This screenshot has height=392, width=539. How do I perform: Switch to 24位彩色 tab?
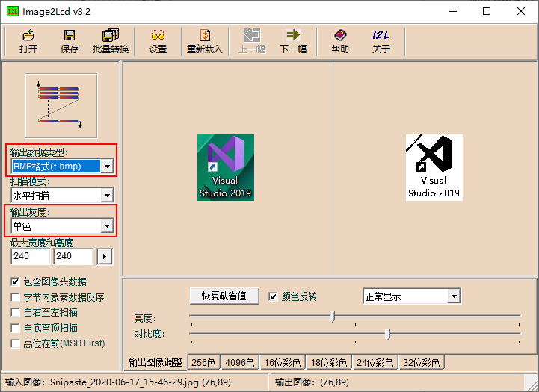point(375,362)
